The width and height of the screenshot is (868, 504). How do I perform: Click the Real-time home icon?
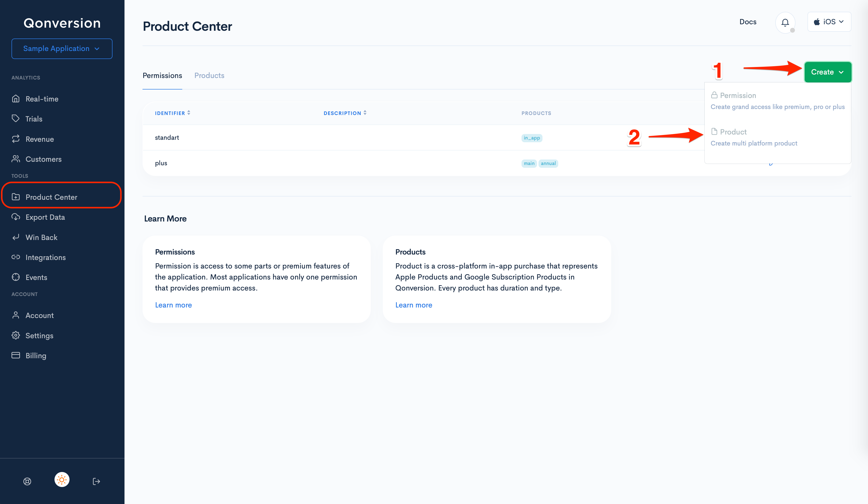16,99
